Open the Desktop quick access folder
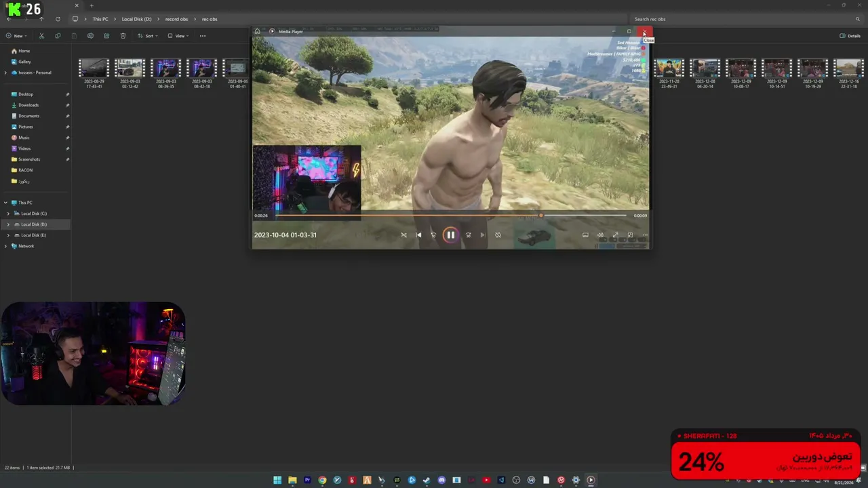The width and height of the screenshot is (868, 488). click(x=26, y=94)
